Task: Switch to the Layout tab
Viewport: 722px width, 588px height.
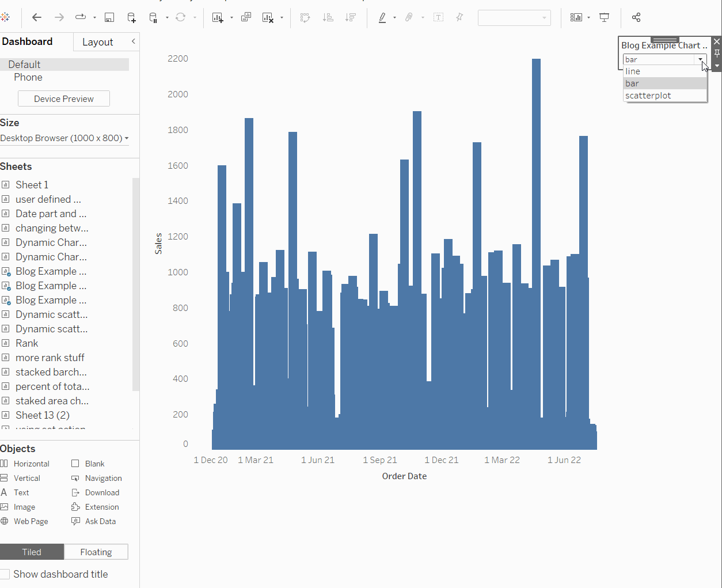Action: (x=98, y=41)
